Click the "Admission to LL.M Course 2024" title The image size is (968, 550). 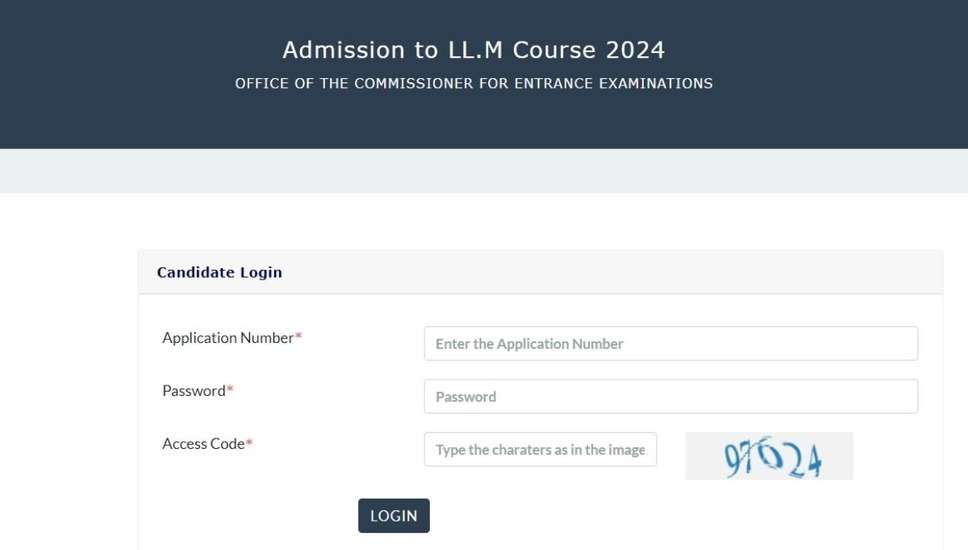click(473, 50)
